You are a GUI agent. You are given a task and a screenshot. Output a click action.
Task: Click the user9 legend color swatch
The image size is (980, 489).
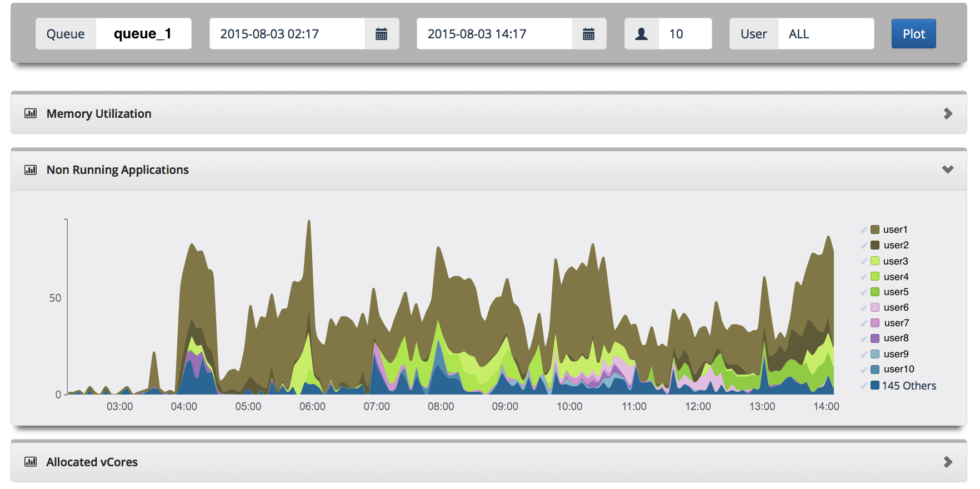coord(875,354)
